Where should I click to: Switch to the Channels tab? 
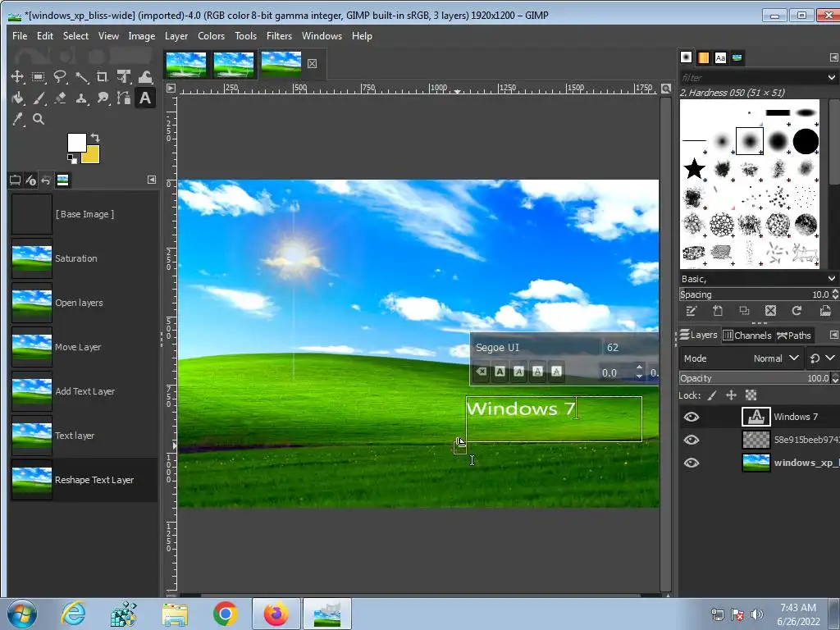coord(746,336)
